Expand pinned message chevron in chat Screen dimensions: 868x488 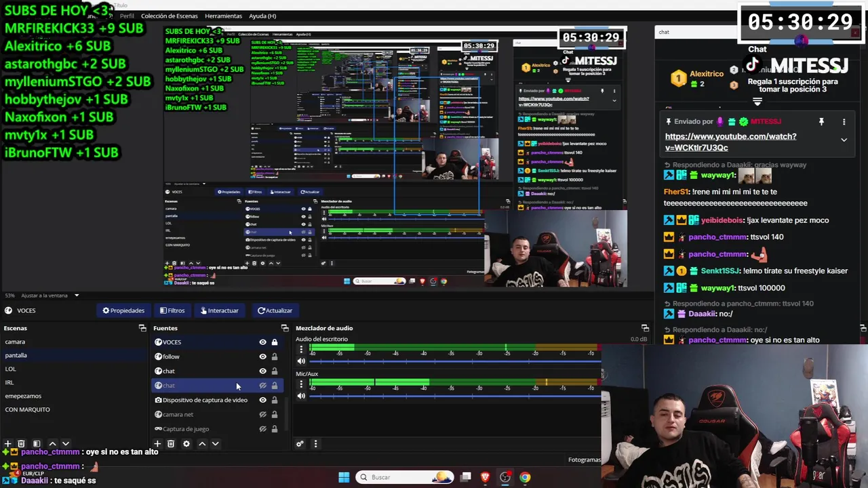click(x=844, y=140)
